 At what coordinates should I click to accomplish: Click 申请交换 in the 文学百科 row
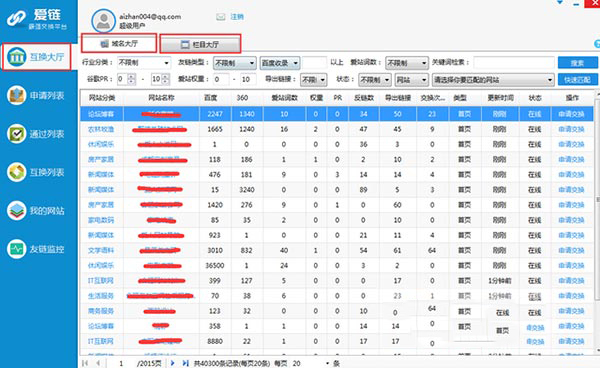tap(571, 251)
